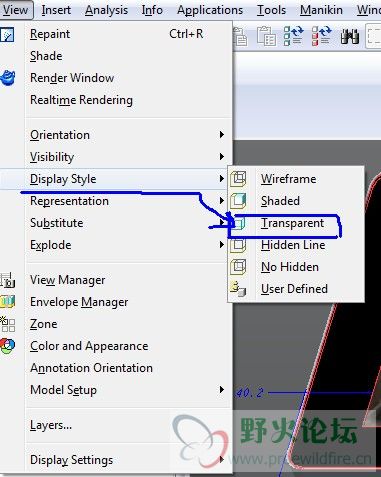
Task: Click the Render Window teapot icon
Action: (8, 78)
